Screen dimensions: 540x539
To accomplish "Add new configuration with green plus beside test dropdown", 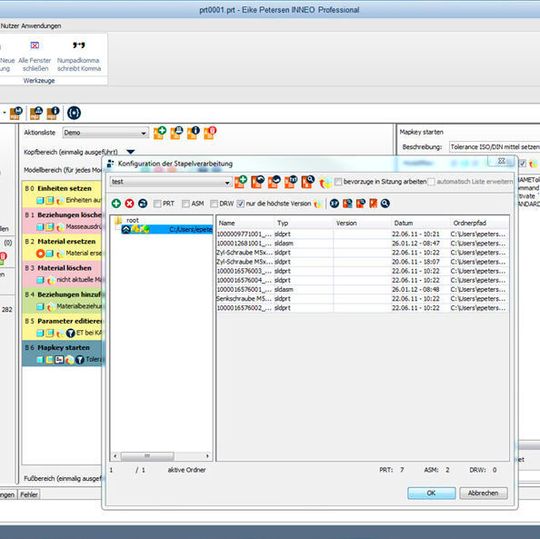I will 240,182.
